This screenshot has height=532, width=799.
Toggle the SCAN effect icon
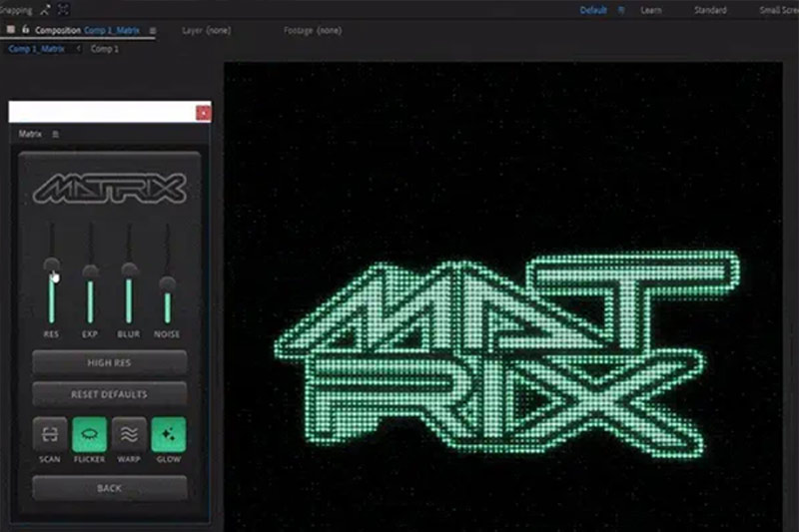[x=49, y=435]
